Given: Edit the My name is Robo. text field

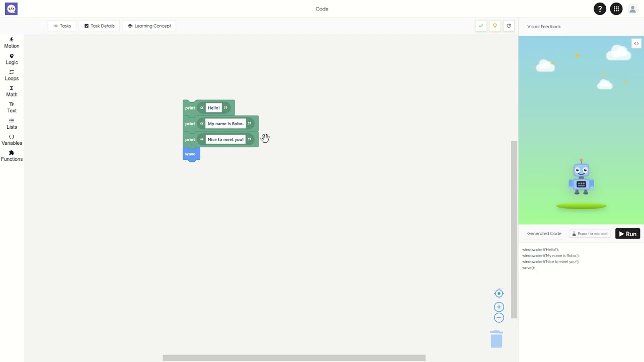Looking at the screenshot, I should point(225,124).
